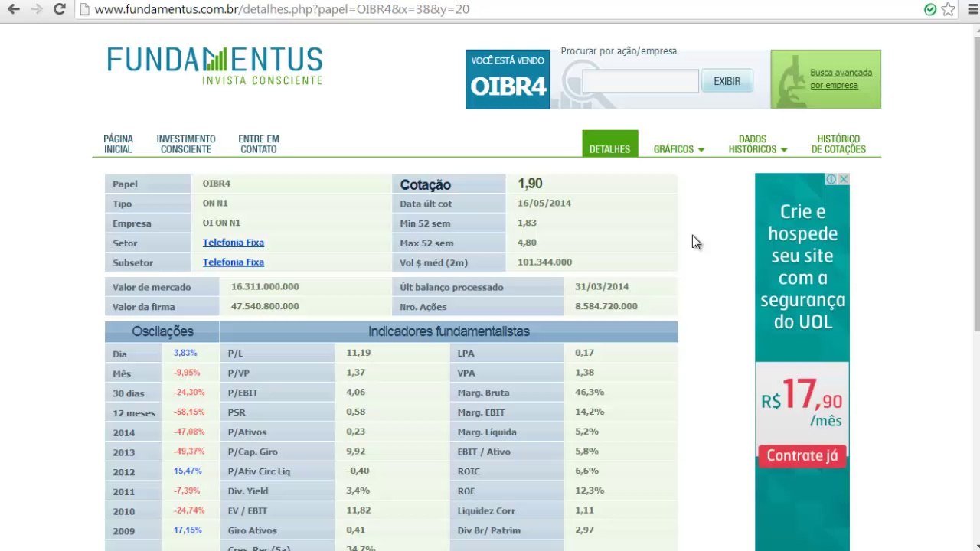Click the Min 52 sem value 1,83
980x551 pixels.
click(527, 223)
